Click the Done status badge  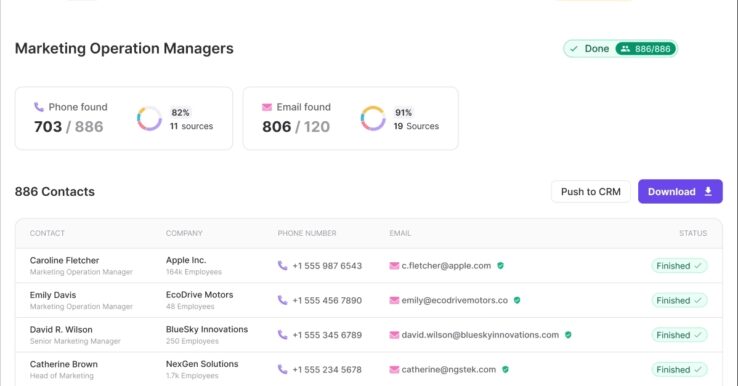(620, 48)
